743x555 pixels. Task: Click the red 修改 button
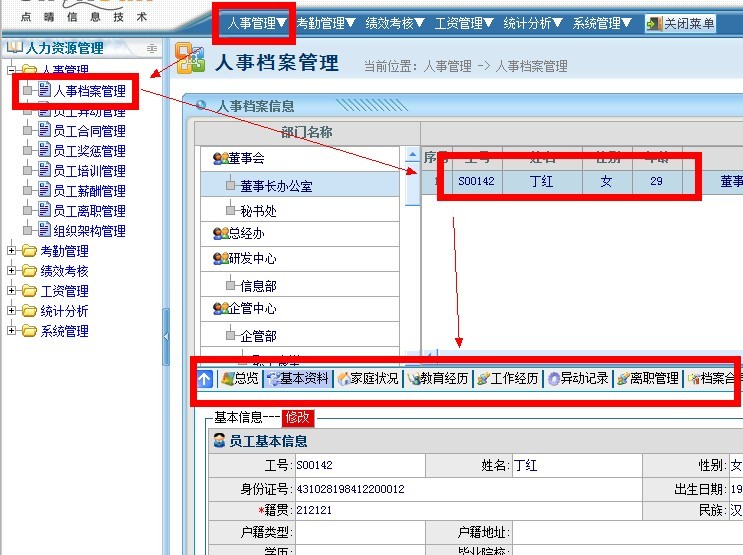298,418
